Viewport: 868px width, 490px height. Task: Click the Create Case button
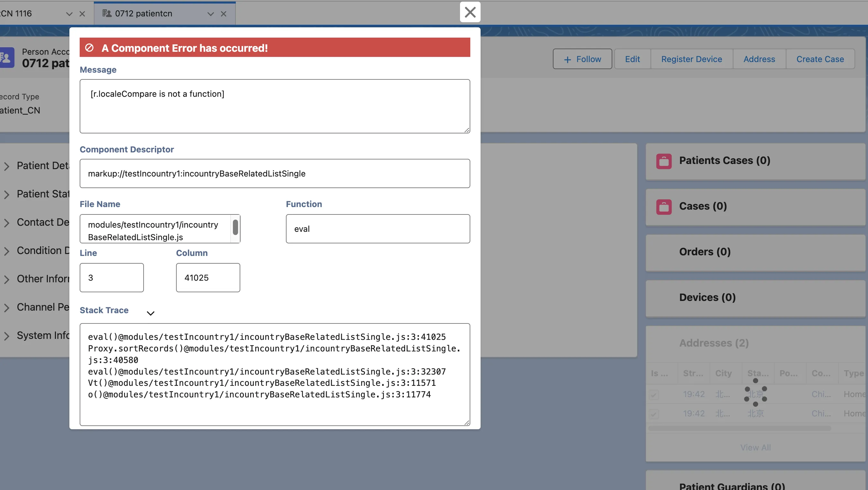[819, 59]
